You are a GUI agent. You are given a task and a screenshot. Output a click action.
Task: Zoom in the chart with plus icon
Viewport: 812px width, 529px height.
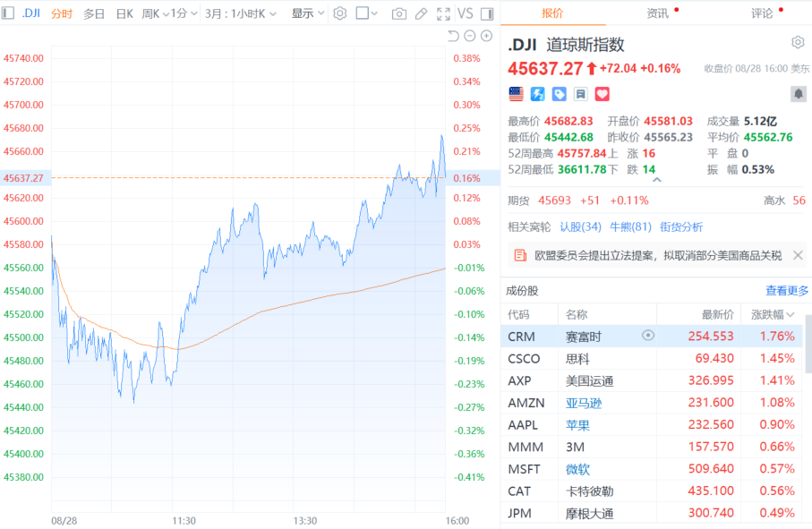[486, 36]
